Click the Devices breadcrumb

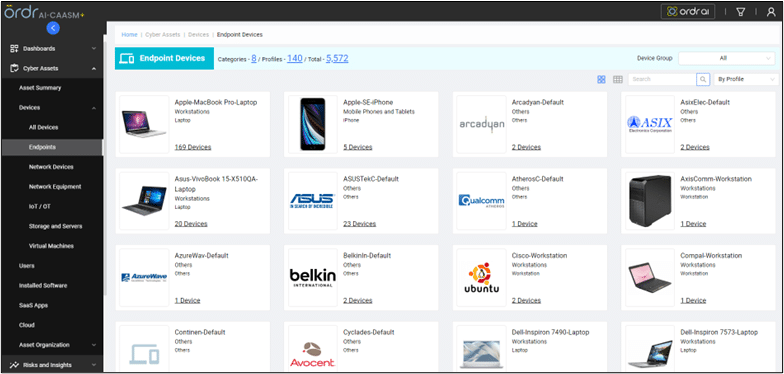pos(198,34)
